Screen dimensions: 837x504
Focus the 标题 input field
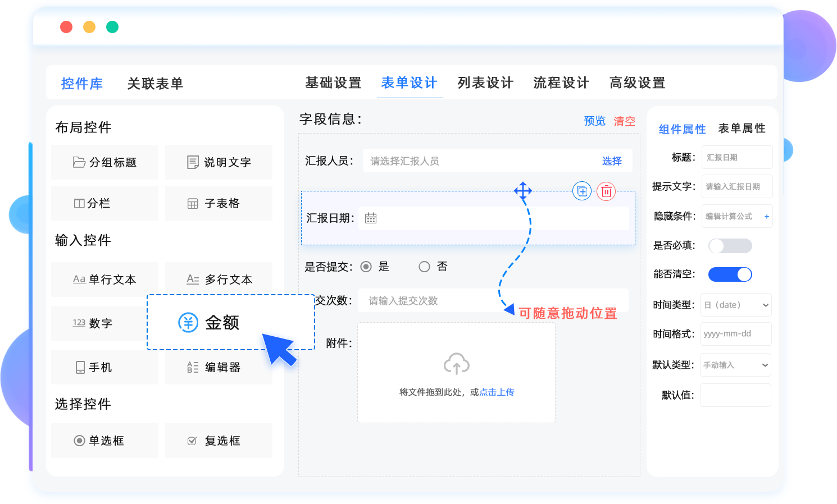(737, 157)
